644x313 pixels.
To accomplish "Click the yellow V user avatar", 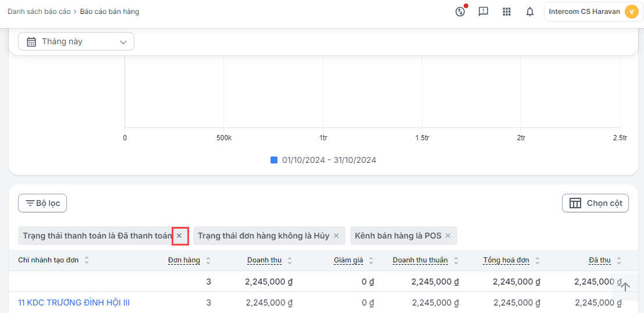I will [631, 12].
